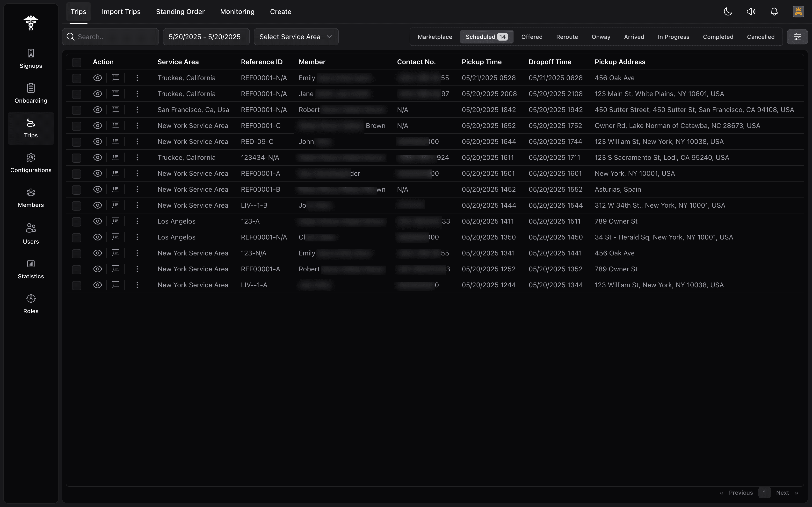Screen dimensions: 812x507
Task: Open the Select Service Area dropdown
Action: (x=296, y=36)
